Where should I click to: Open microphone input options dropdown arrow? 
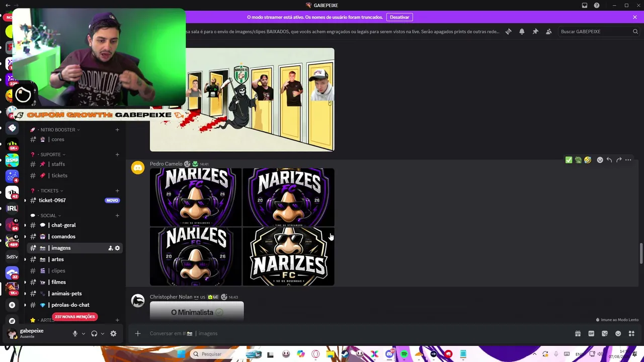(x=84, y=333)
